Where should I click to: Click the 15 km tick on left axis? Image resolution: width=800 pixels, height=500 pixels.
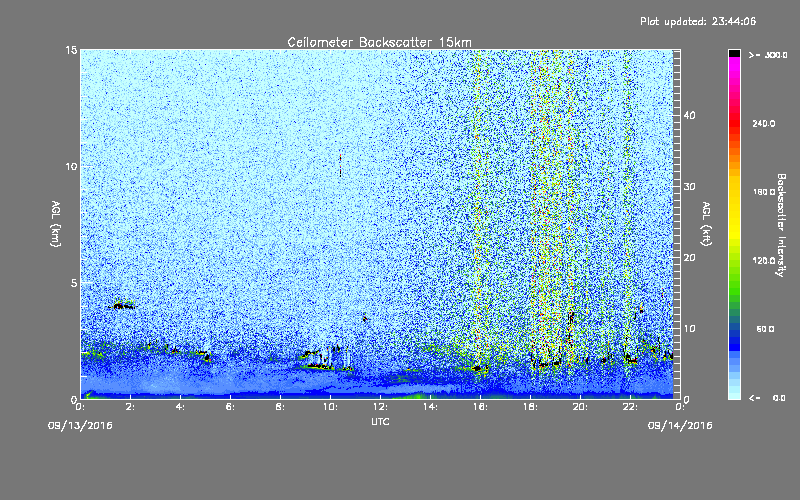(x=71, y=50)
